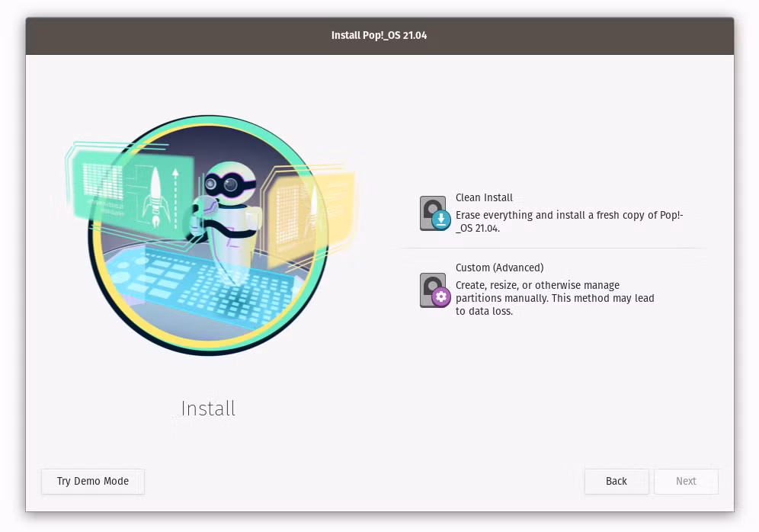Click the Next button
759x532 pixels.
686,481
